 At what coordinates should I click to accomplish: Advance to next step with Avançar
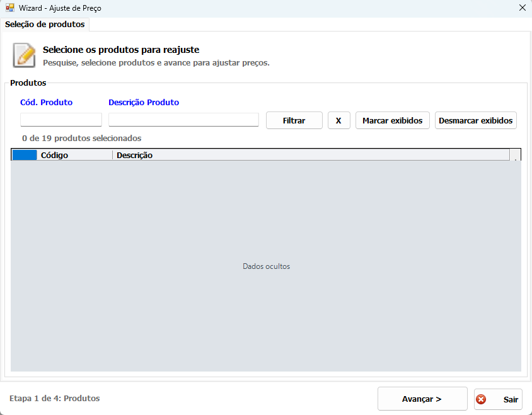(x=422, y=399)
